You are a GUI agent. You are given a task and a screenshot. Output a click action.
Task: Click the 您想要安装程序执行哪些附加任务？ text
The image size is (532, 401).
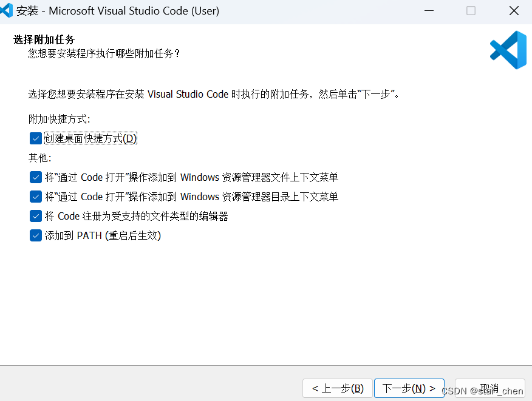coord(104,53)
